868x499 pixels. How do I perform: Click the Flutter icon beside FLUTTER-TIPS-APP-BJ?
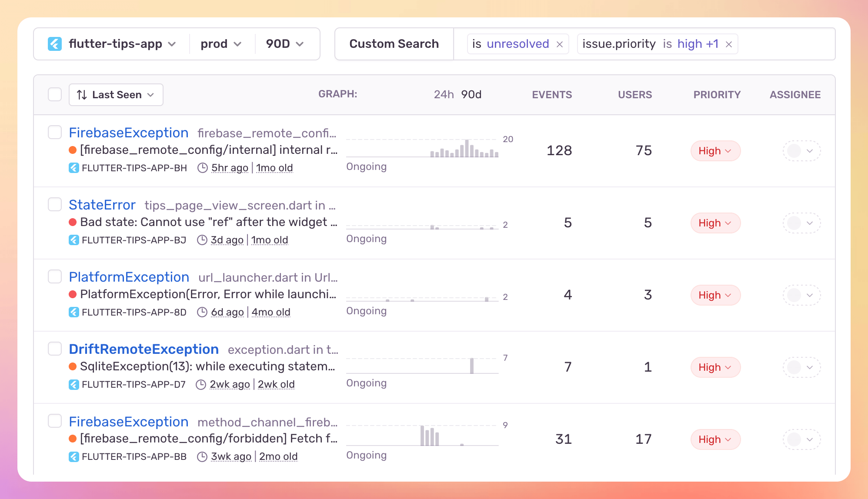(74, 240)
